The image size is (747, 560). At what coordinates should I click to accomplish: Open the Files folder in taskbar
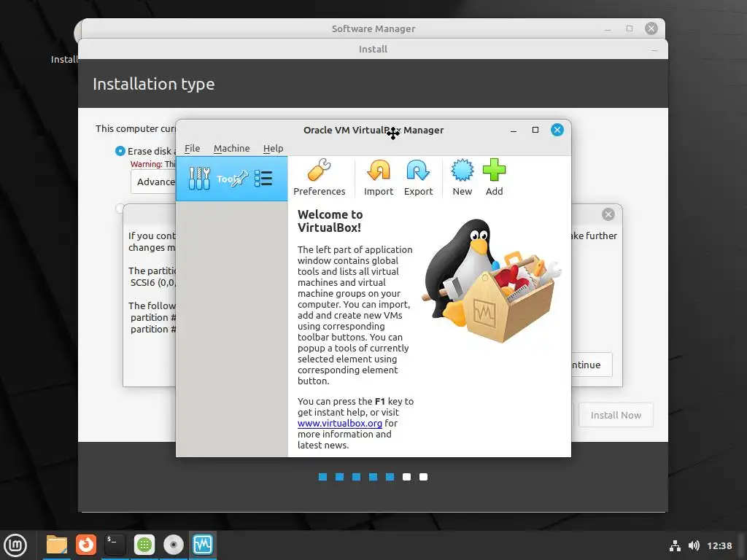click(57, 545)
